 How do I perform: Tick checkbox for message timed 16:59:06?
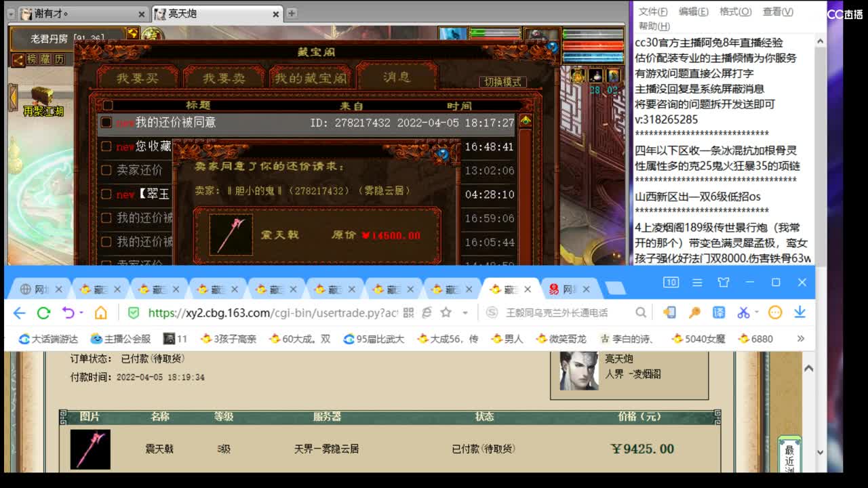tap(106, 218)
